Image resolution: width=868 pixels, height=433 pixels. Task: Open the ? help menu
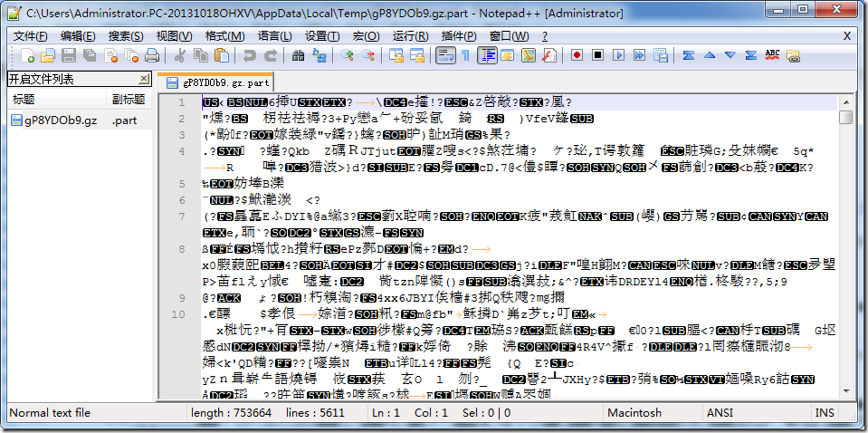click(x=545, y=36)
